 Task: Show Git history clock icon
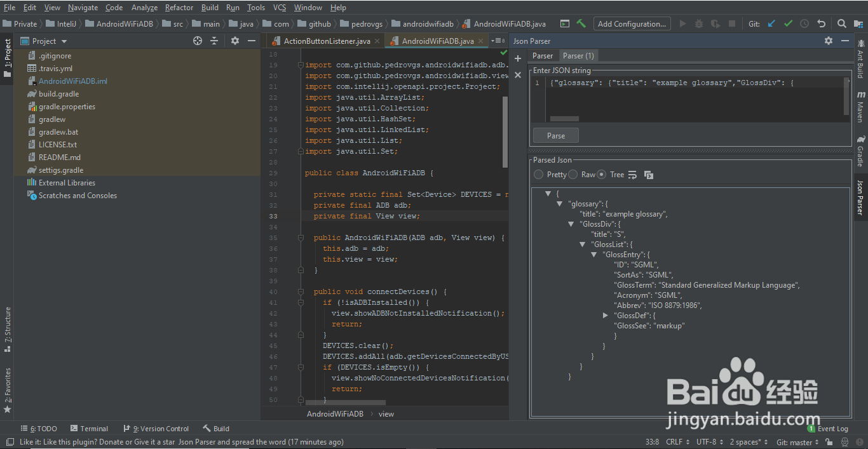804,23
